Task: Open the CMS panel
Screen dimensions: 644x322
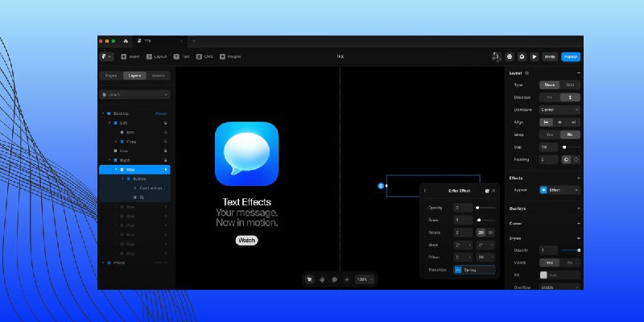Action: 204,56
